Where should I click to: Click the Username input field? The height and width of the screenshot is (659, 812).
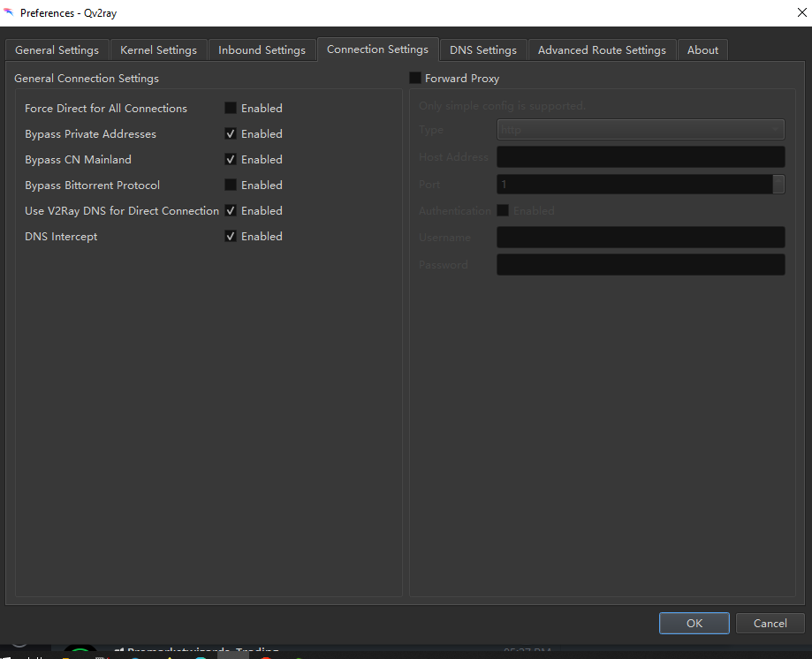[641, 237]
